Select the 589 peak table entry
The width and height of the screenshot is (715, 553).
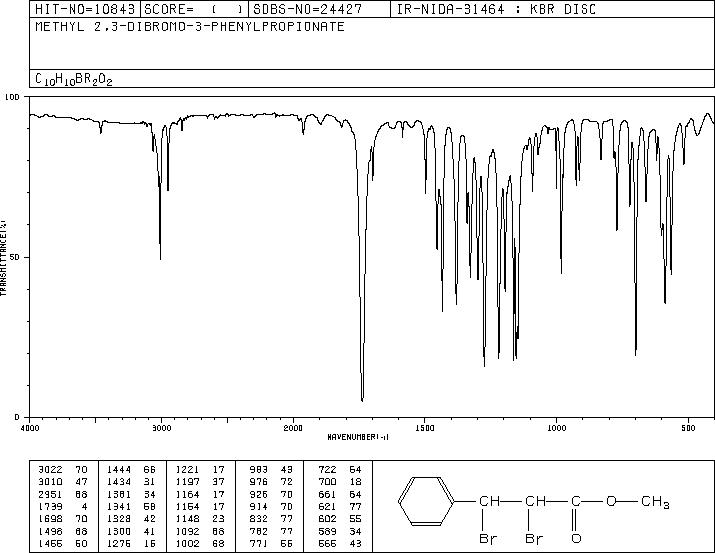point(340,531)
